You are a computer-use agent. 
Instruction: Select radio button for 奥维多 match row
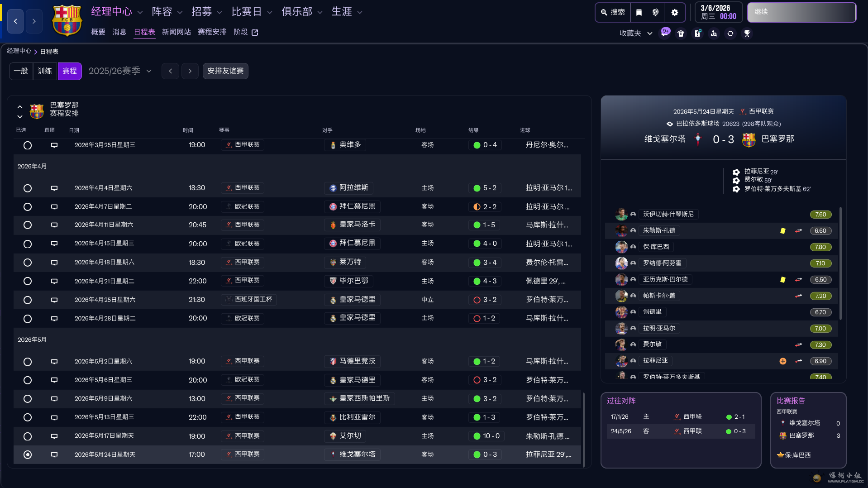pos(28,145)
